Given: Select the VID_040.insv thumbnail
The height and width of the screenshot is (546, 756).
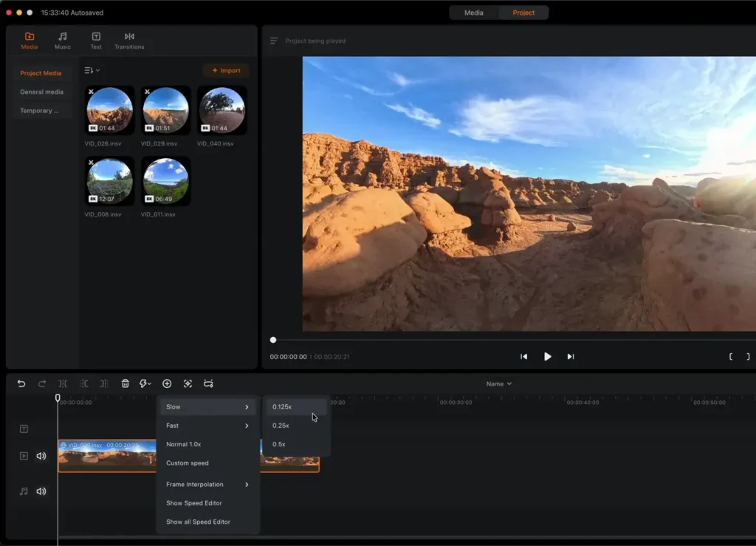Looking at the screenshot, I should click(222, 109).
